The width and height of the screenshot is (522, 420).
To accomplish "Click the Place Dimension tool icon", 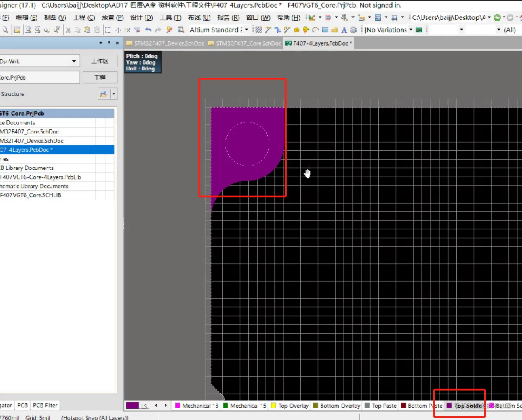I will click(361, 17).
